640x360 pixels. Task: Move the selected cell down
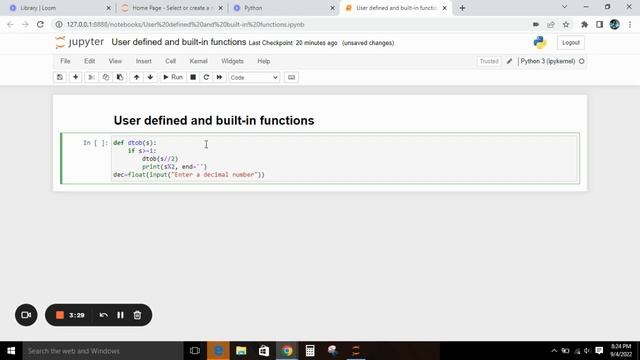coord(150,77)
